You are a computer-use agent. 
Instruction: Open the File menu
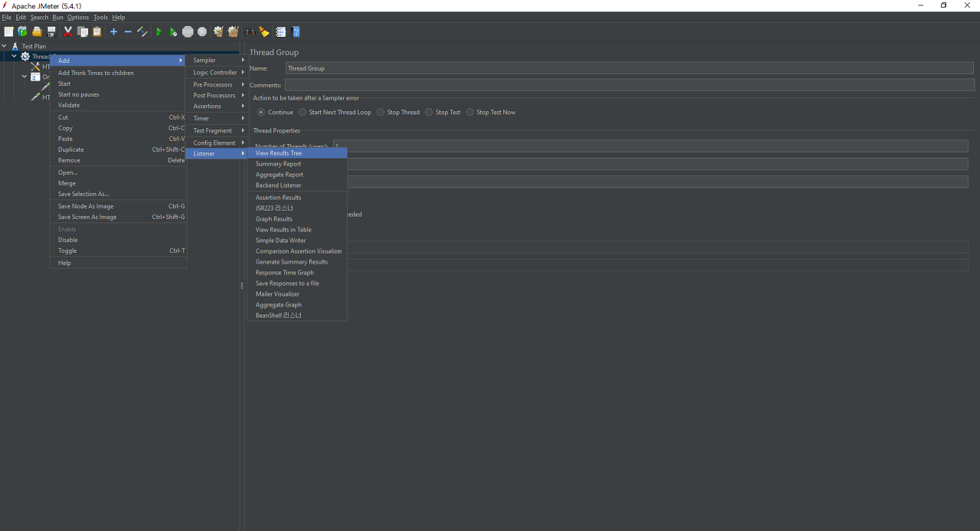6,17
